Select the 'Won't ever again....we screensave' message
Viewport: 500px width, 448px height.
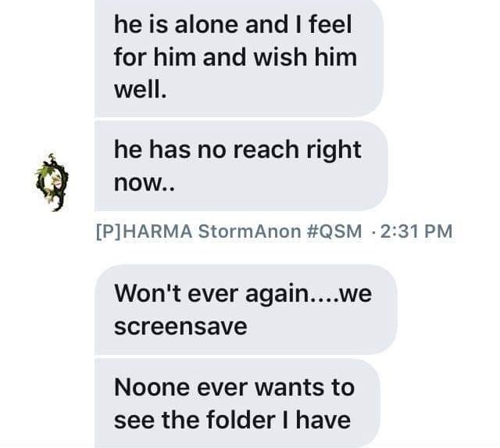tap(246, 310)
